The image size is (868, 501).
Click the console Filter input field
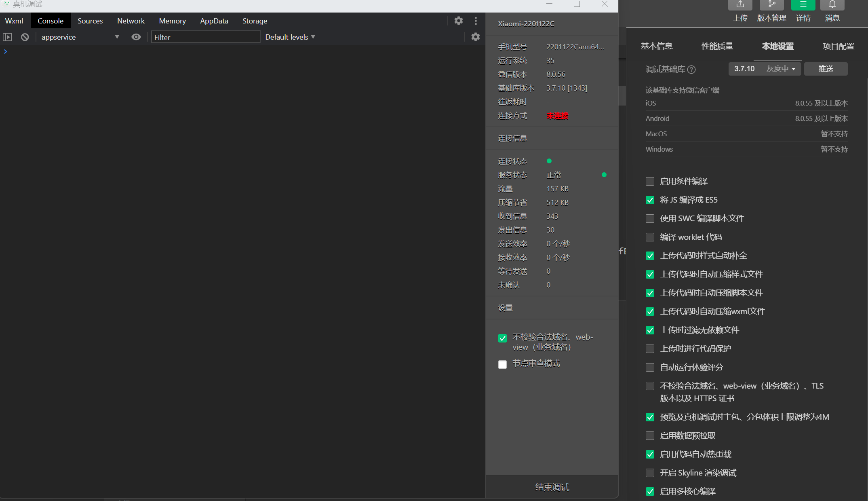(205, 37)
